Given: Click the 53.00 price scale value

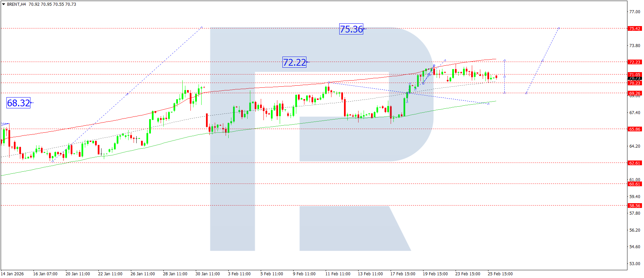Looking at the screenshot, I should [x=635, y=264].
